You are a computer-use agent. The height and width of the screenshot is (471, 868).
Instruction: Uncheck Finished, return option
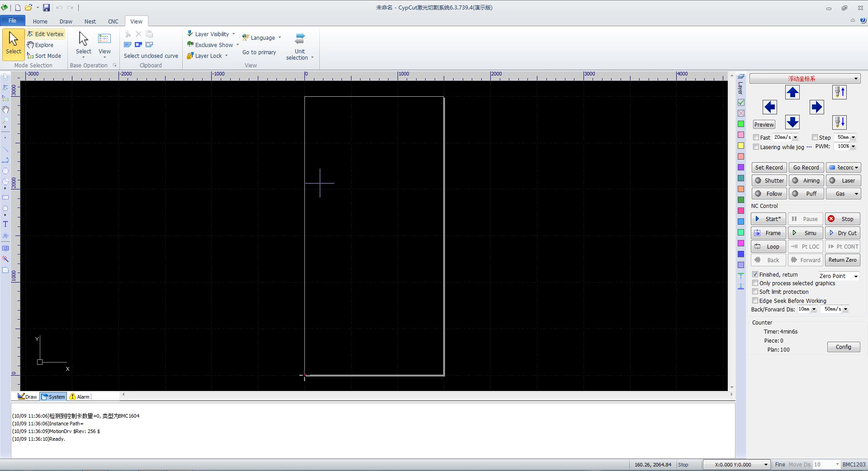755,274
